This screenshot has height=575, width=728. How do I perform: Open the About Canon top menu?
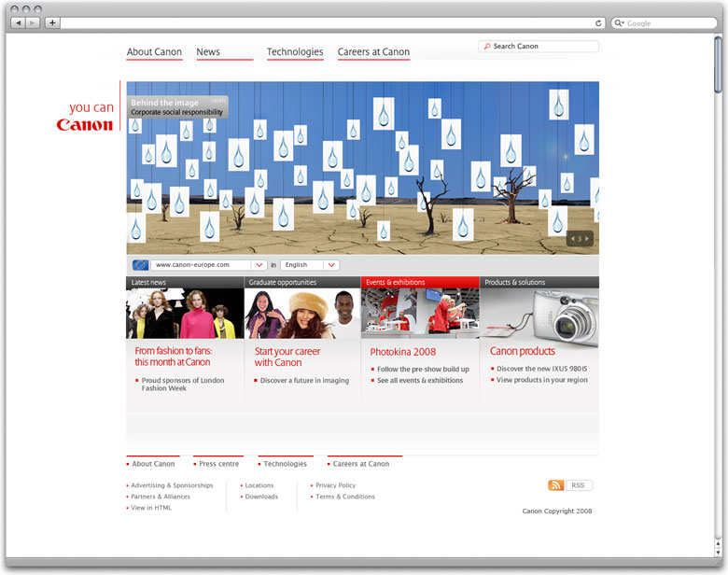pos(154,52)
